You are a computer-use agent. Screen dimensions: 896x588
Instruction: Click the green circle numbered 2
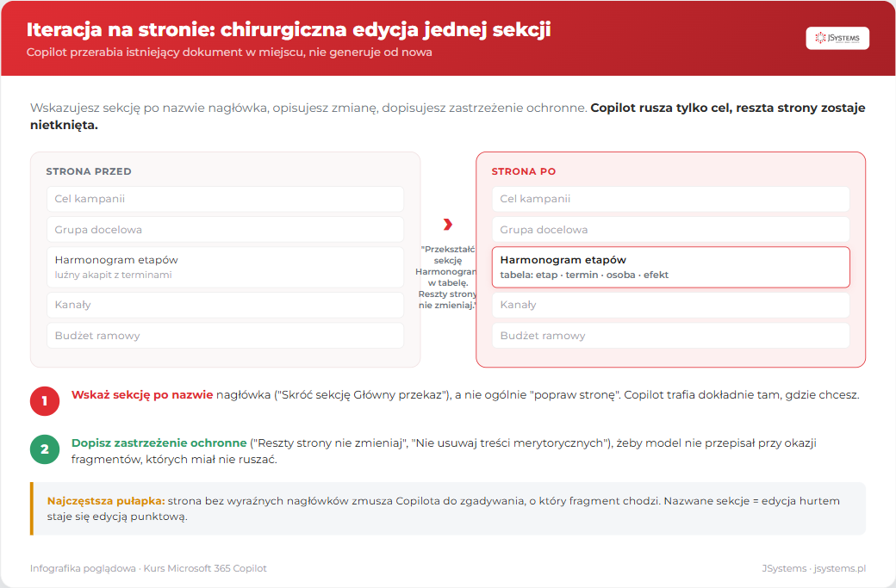[x=45, y=449]
